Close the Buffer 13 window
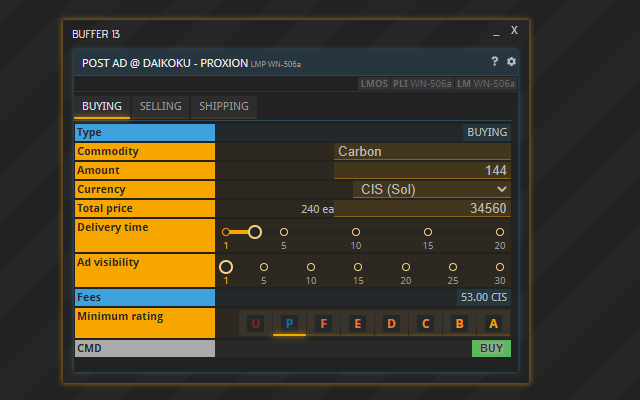Viewport: 640px width, 400px height. (x=514, y=30)
